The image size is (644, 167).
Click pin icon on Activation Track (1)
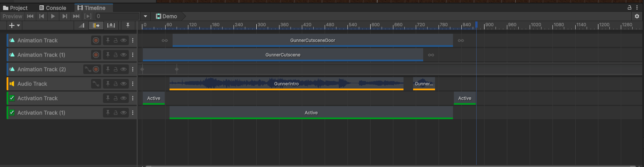point(108,113)
